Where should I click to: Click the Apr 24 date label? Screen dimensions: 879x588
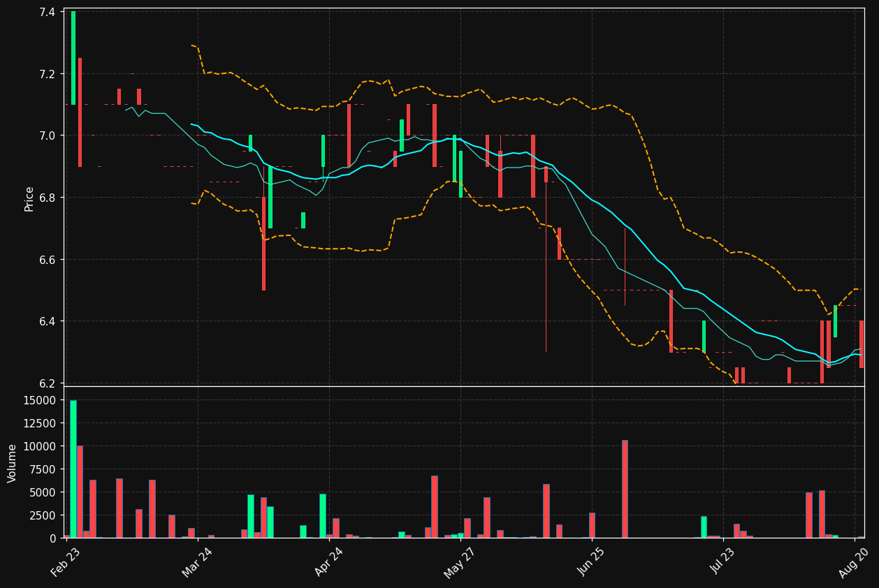tap(328, 562)
